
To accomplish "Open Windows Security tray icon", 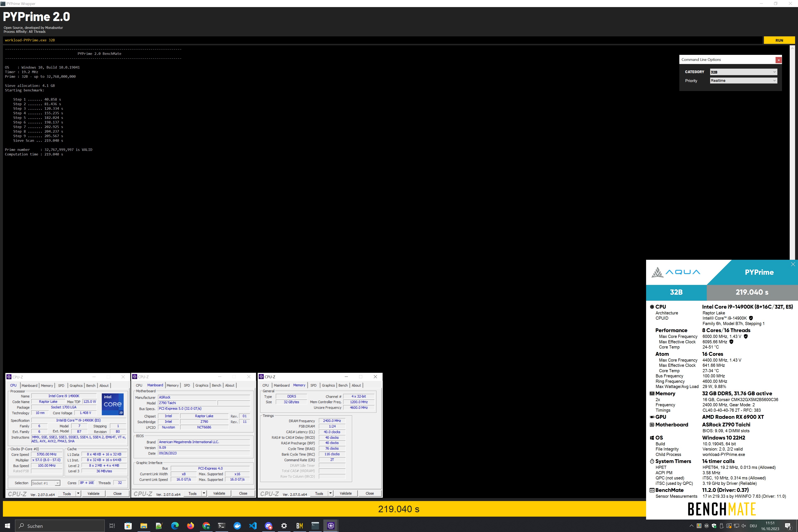I will (714, 526).
